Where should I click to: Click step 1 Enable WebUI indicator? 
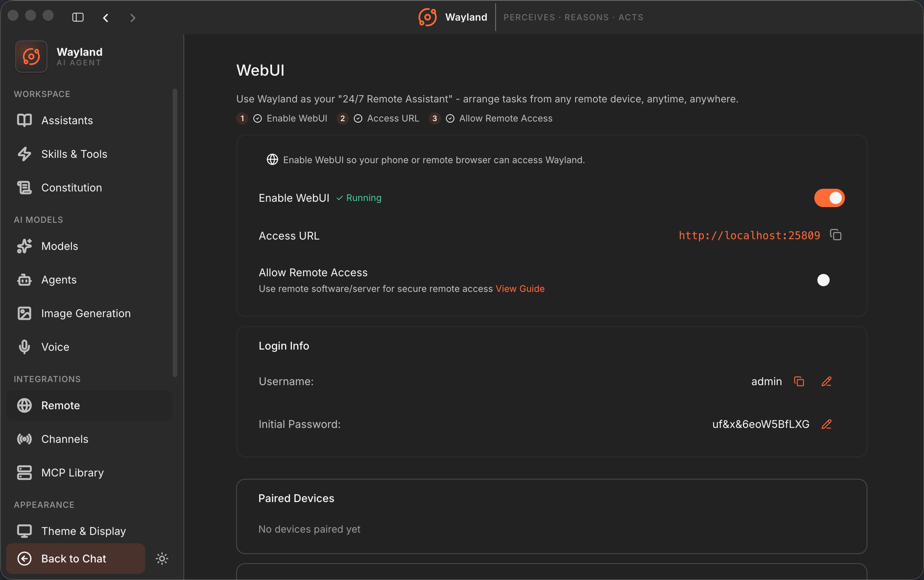pos(282,118)
